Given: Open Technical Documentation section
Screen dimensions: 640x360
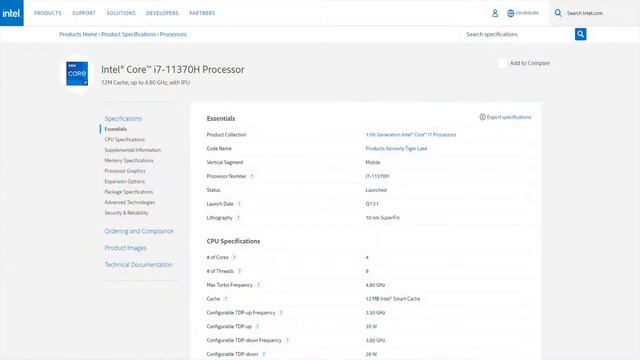Looking at the screenshot, I should pos(138,265).
